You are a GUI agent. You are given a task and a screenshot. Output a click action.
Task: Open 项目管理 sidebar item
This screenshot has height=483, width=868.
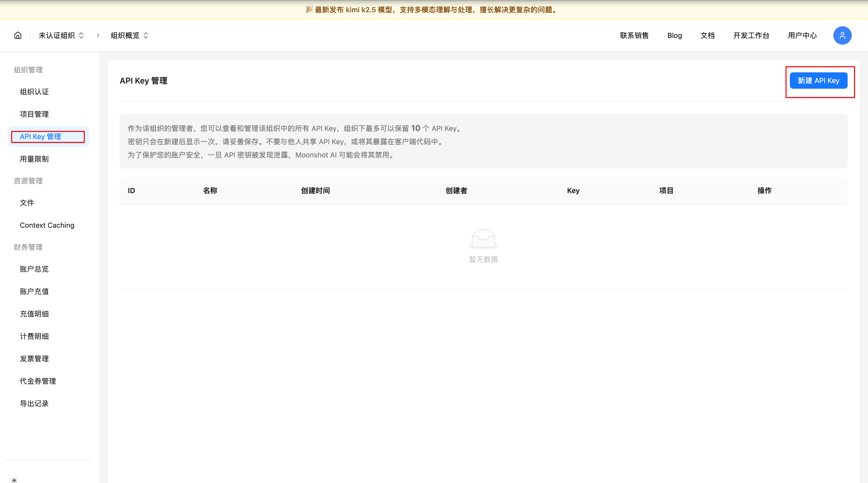tap(34, 114)
